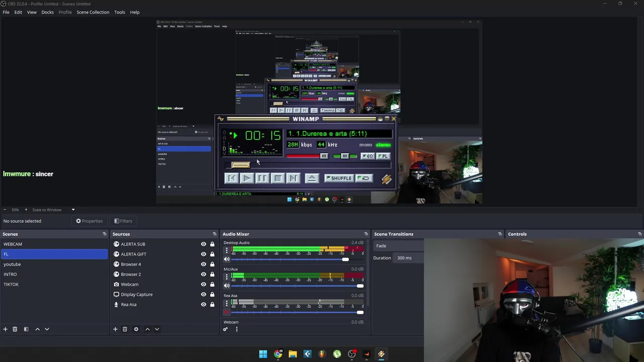The width and height of the screenshot is (644, 362).
Task: Select the INTRO scene
Action: (54, 274)
